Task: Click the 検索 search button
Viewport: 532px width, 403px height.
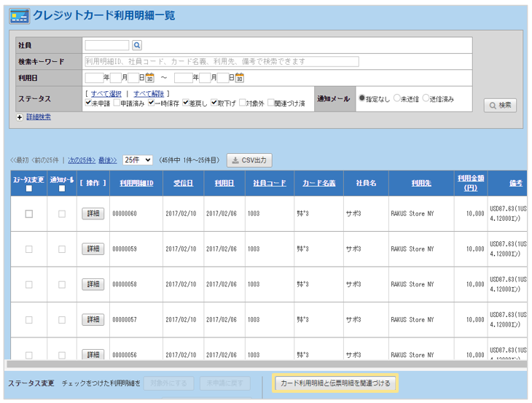Action: 500,106
